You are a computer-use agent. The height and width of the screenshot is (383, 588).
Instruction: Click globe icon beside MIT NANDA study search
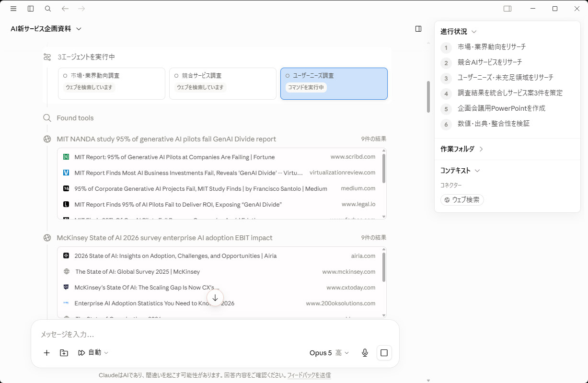pyautogui.click(x=47, y=139)
